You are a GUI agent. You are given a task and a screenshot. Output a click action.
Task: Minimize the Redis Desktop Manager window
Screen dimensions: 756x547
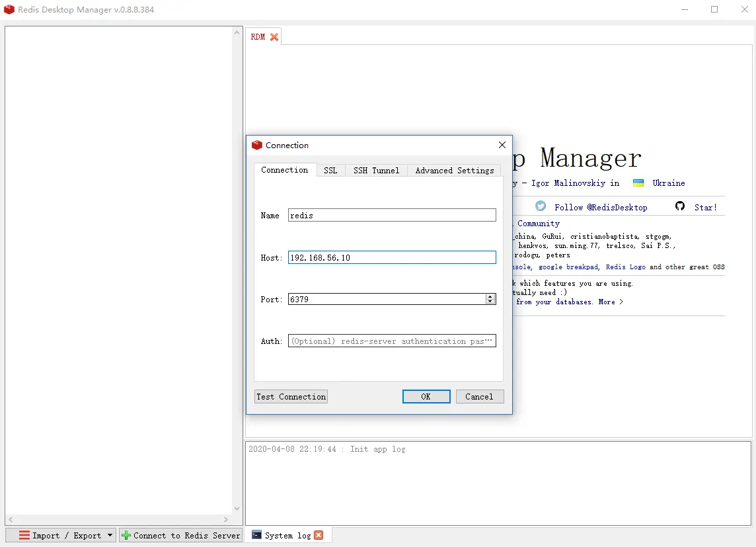click(x=685, y=9)
